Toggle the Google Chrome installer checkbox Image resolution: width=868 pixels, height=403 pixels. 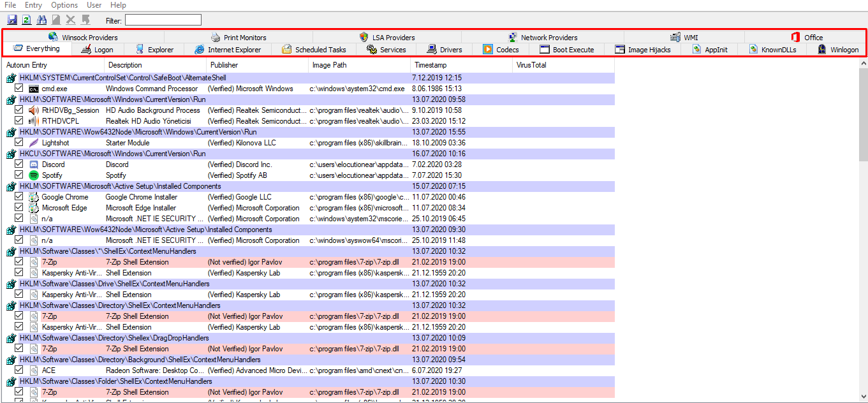19,197
